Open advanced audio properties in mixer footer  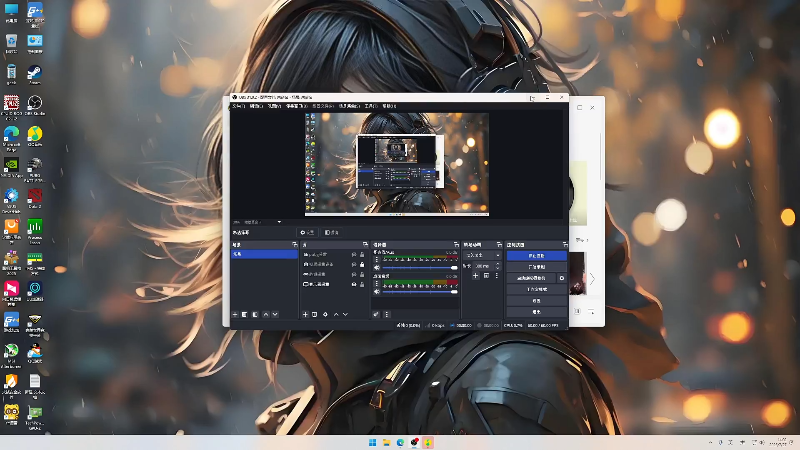[x=376, y=315]
